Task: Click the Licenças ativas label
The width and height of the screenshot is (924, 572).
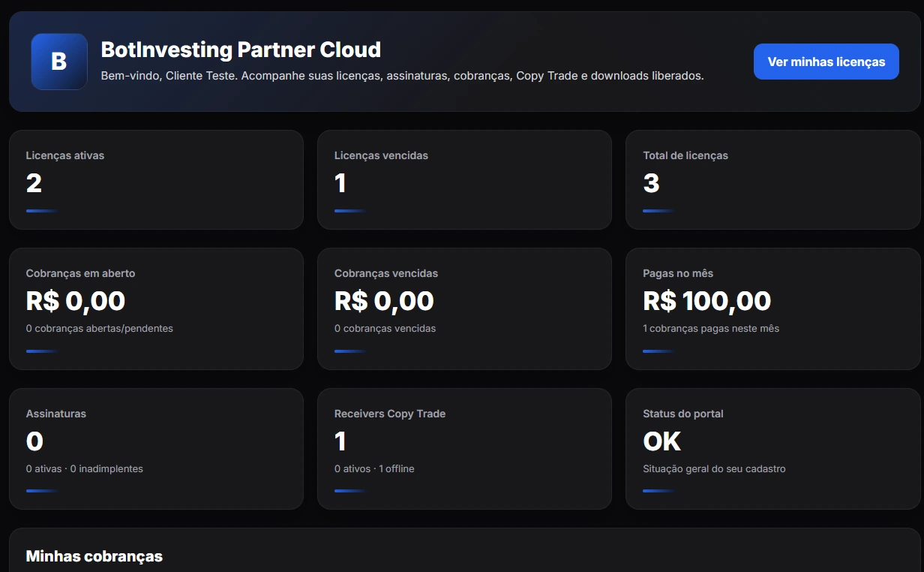Action: point(65,155)
